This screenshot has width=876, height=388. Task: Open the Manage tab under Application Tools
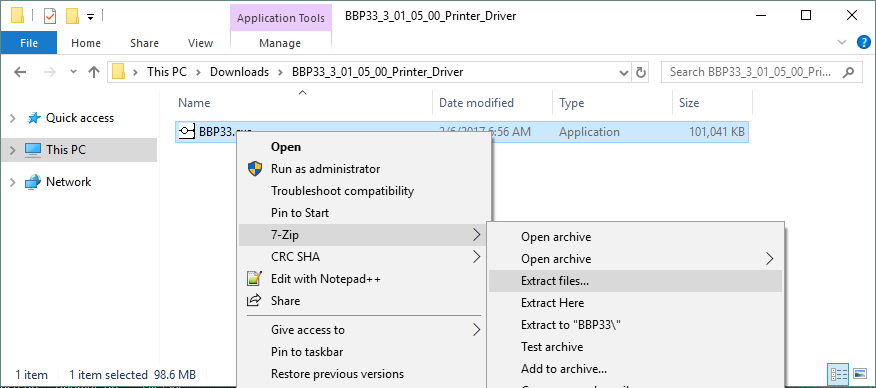(280, 43)
